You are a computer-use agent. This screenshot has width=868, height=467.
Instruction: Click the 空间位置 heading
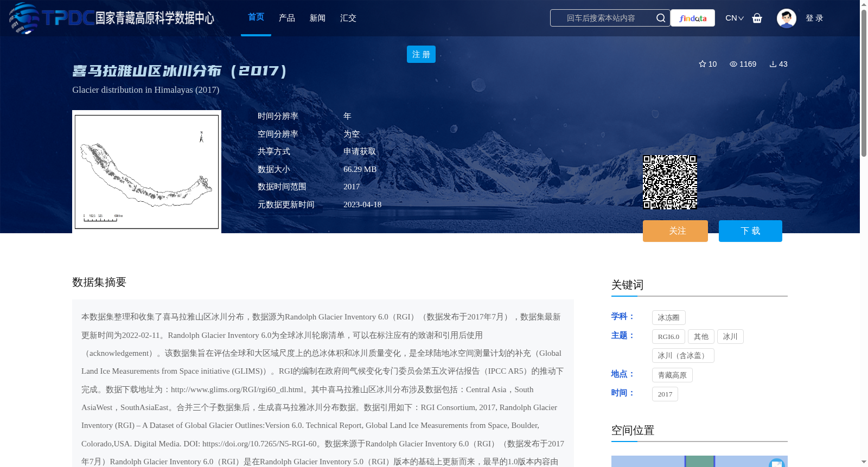(633, 430)
